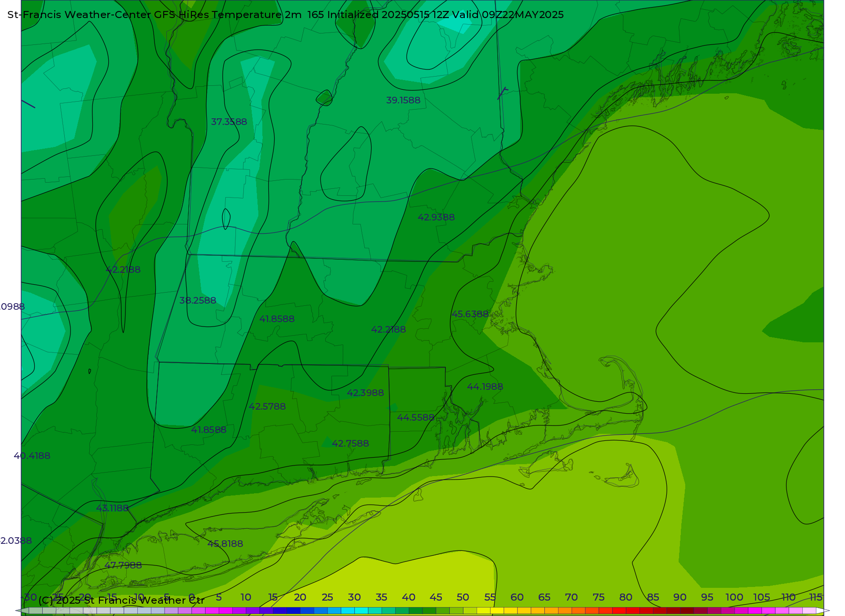
Task: Select the 45.8188 temperature reading
Action: 225,544
